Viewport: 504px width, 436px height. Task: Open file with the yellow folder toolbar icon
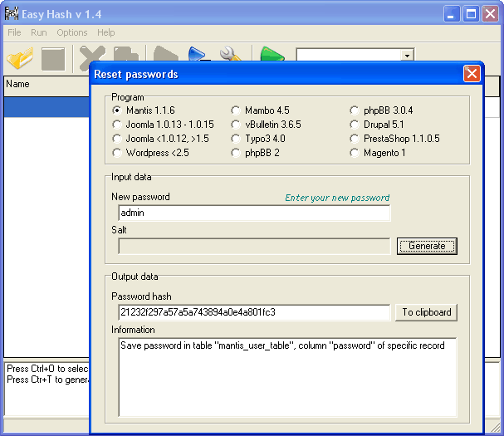pyautogui.click(x=20, y=58)
